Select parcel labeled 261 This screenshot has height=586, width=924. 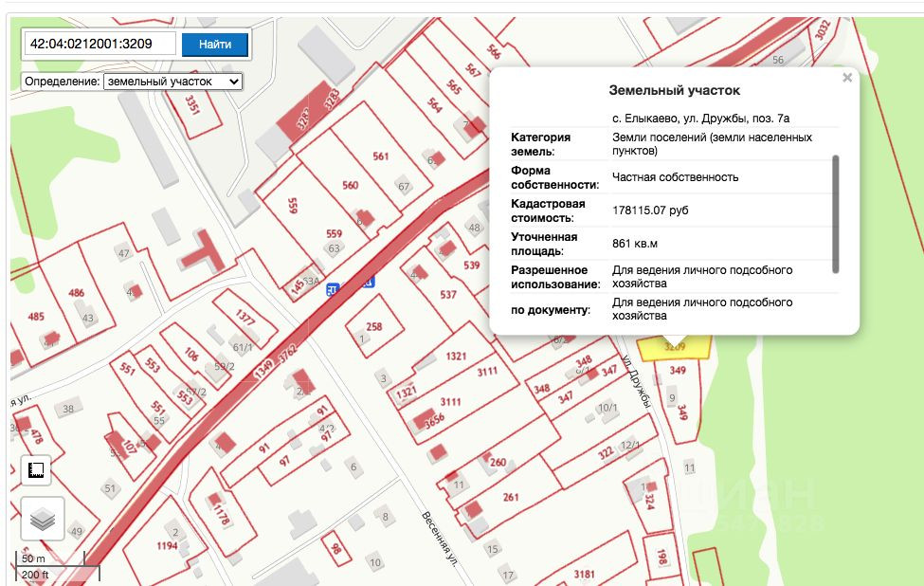[x=511, y=497]
